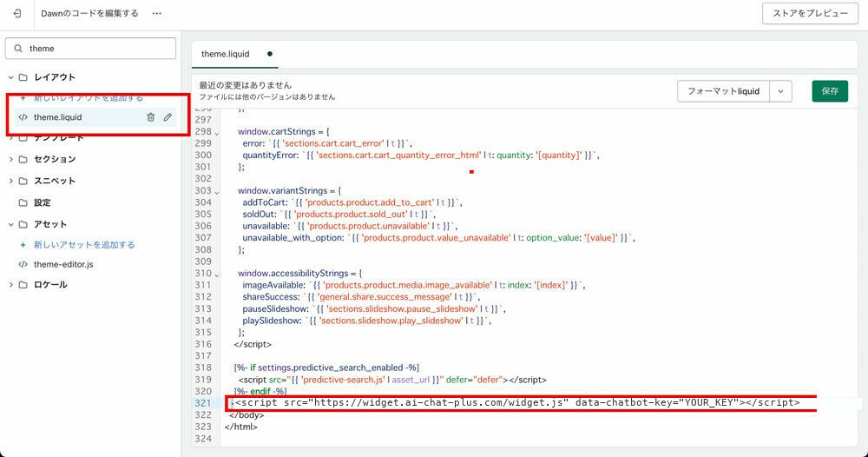
Task: Click the window.accessibilityStrings code line
Action: click(299, 273)
